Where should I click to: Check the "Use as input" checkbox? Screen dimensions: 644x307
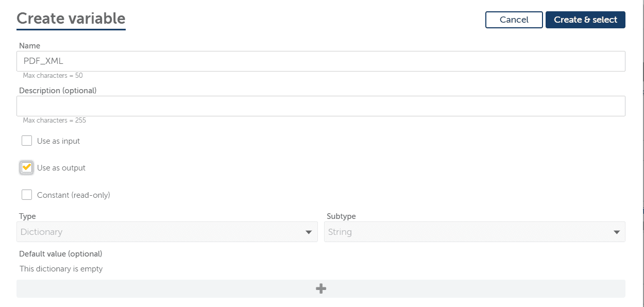(x=26, y=140)
